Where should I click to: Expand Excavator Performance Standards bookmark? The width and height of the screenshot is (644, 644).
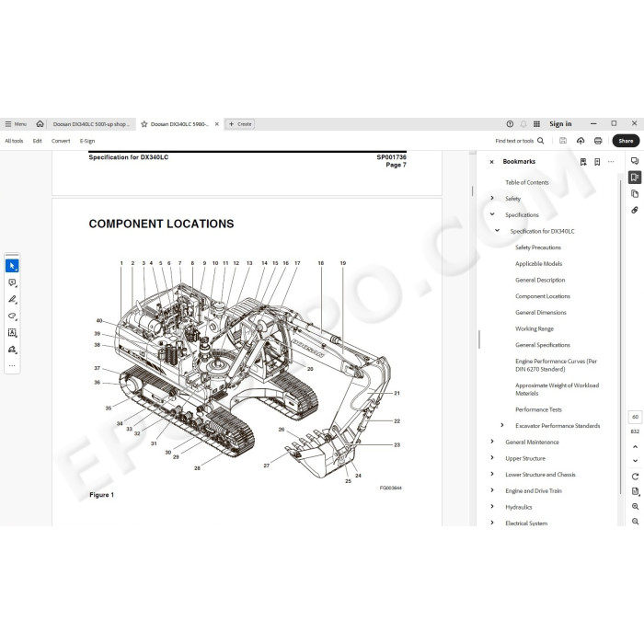(x=502, y=425)
